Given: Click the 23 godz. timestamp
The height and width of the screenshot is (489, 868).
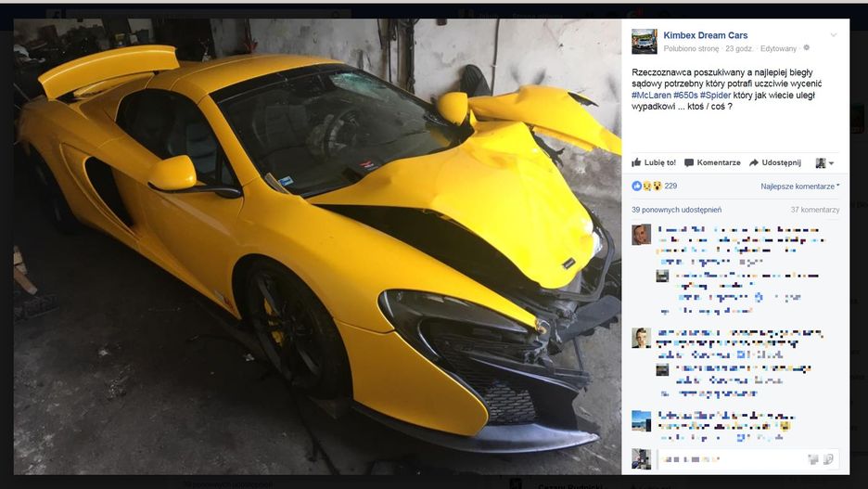Looking at the screenshot, I should tap(738, 49).
